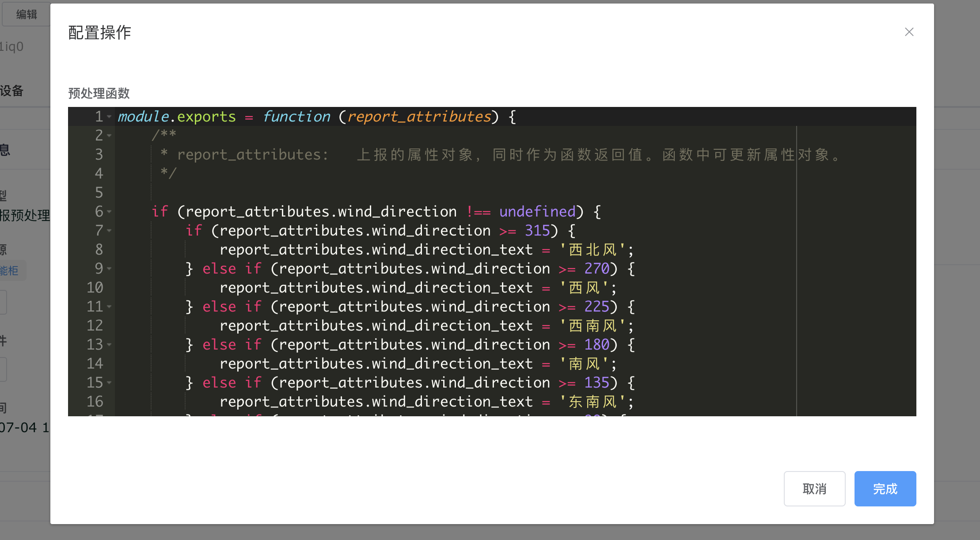Collapse code fold arrow on line 1
Viewport: 980px width, 540px height.
109,117
